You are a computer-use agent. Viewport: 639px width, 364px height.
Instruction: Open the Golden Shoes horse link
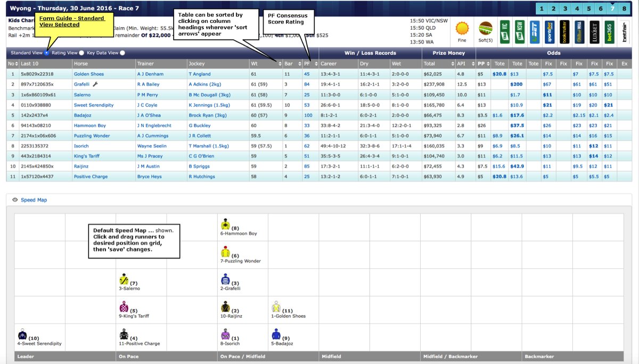click(89, 74)
